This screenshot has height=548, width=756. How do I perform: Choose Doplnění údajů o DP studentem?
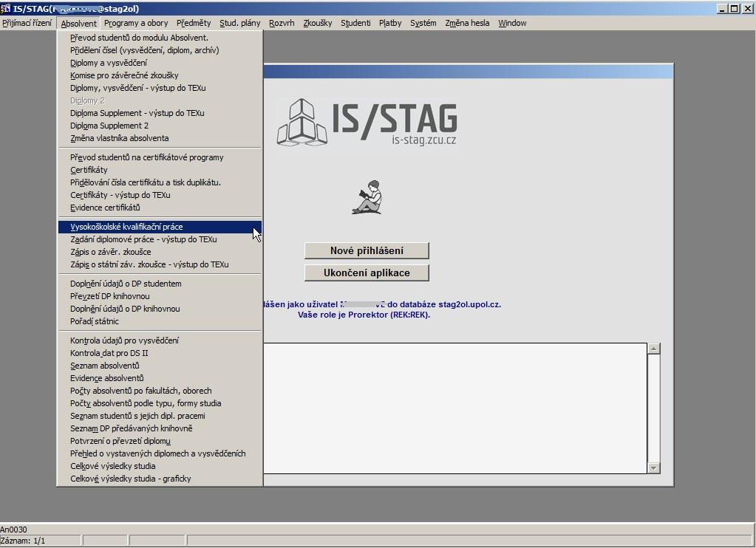pyautogui.click(x=160, y=284)
